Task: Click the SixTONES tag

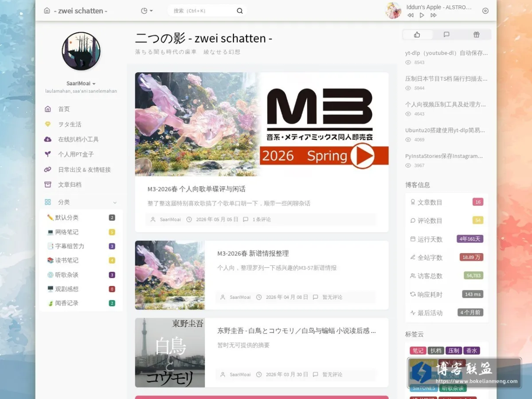Action: point(423,388)
